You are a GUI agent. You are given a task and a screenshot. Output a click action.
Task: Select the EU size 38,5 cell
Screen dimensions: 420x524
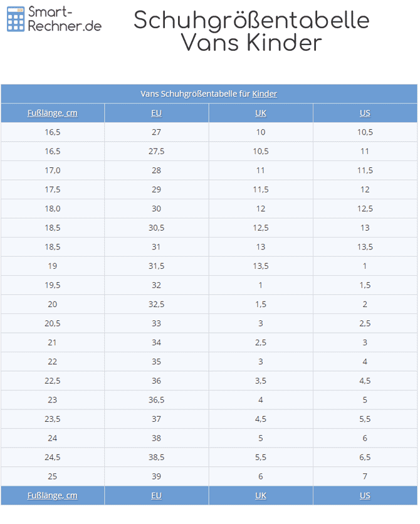pyautogui.click(x=157, y=457)
